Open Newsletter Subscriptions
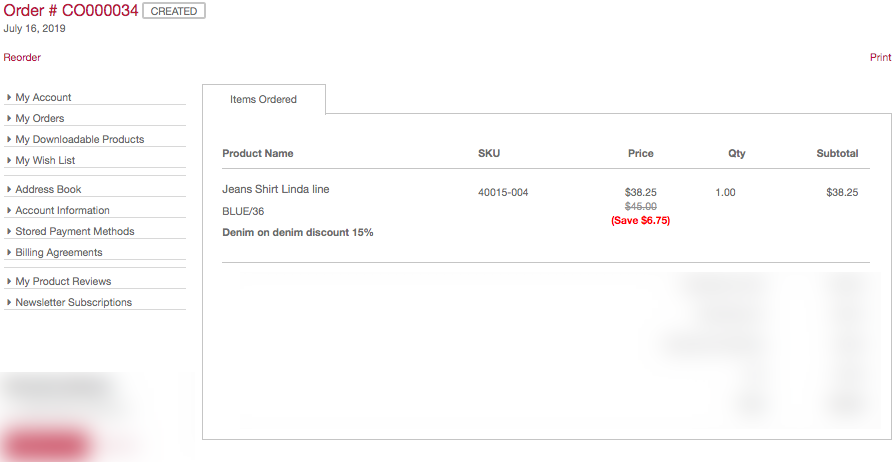 (x=73, y=303)
